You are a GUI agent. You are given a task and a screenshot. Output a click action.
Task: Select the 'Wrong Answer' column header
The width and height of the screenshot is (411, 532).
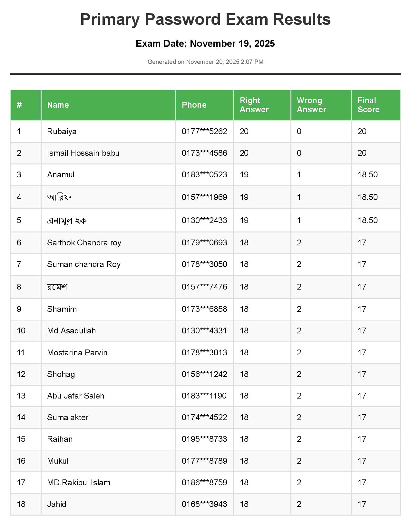click(311, 105)
